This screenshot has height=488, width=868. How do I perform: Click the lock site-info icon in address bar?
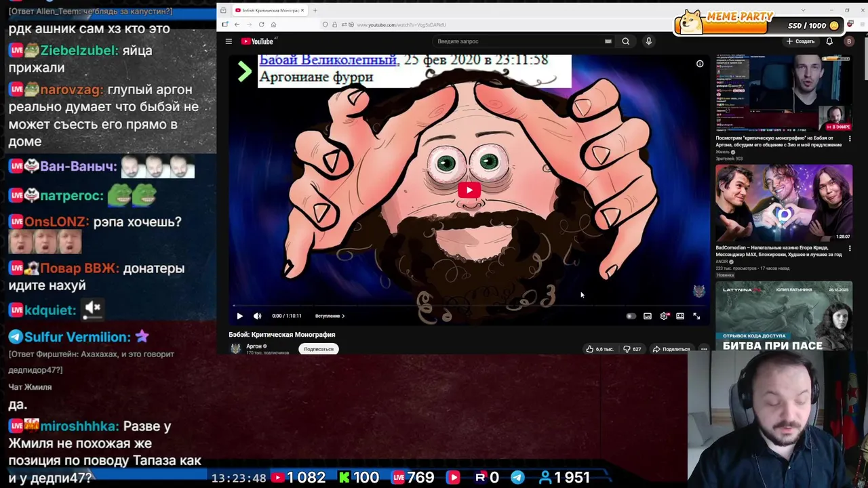(334, 24)
